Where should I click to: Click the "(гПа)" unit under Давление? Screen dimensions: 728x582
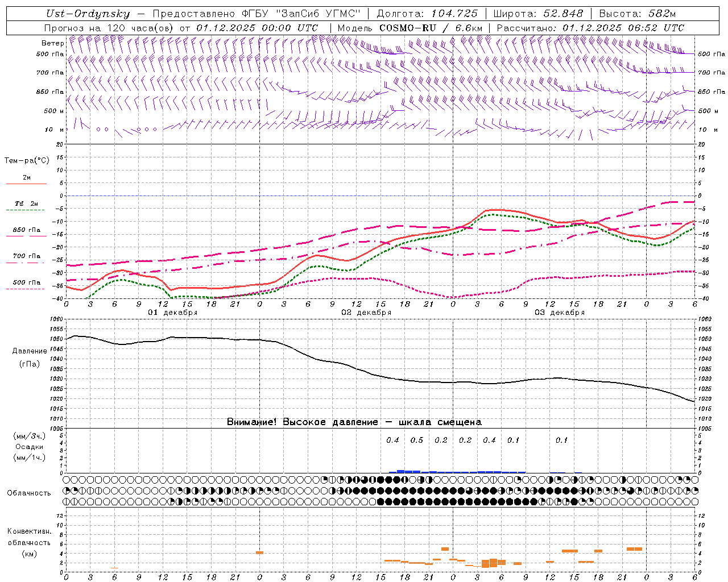click(30, 364)
